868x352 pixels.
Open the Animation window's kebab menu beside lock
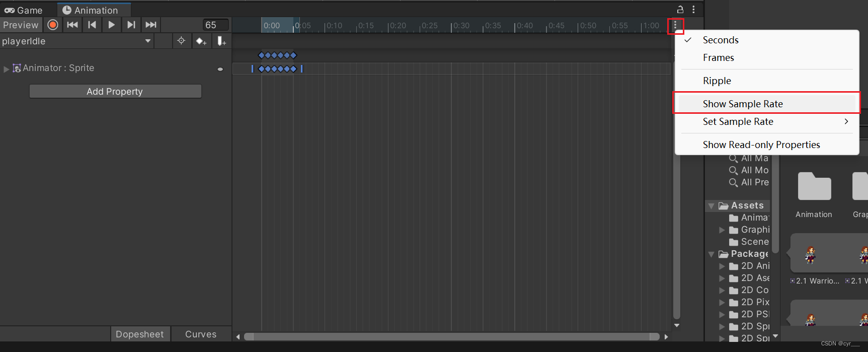point(693,9)
